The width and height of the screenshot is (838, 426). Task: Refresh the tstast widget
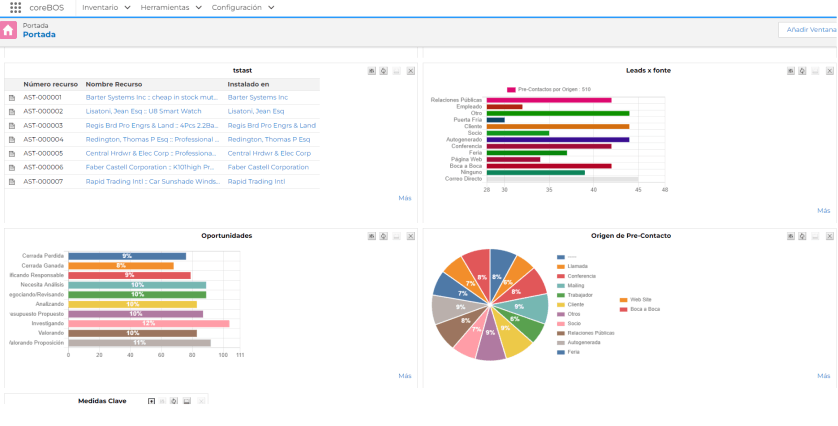pos(384,71)
